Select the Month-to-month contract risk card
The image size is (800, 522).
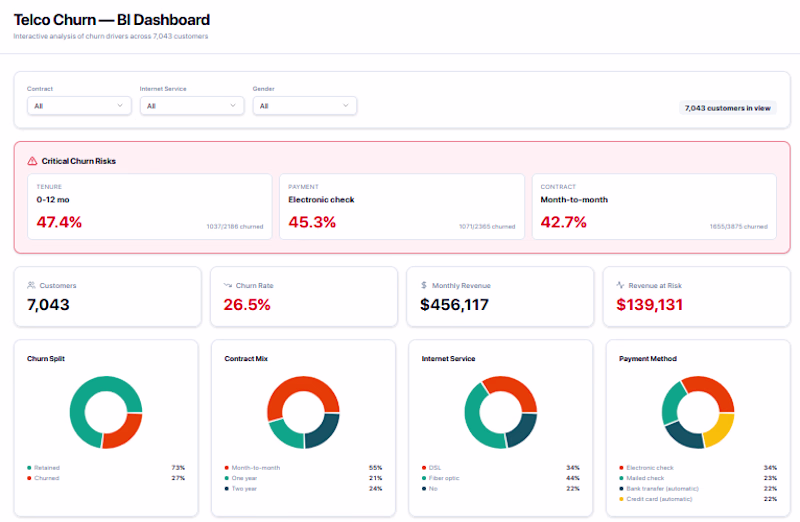pyautogui.click(x=654, y=207)
